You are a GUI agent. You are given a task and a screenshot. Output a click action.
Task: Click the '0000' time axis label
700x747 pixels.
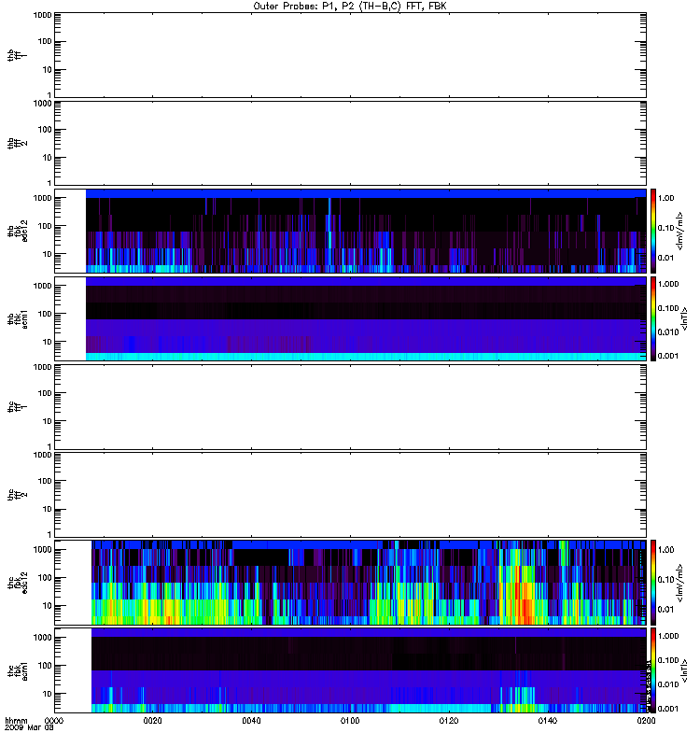[54, 720]
